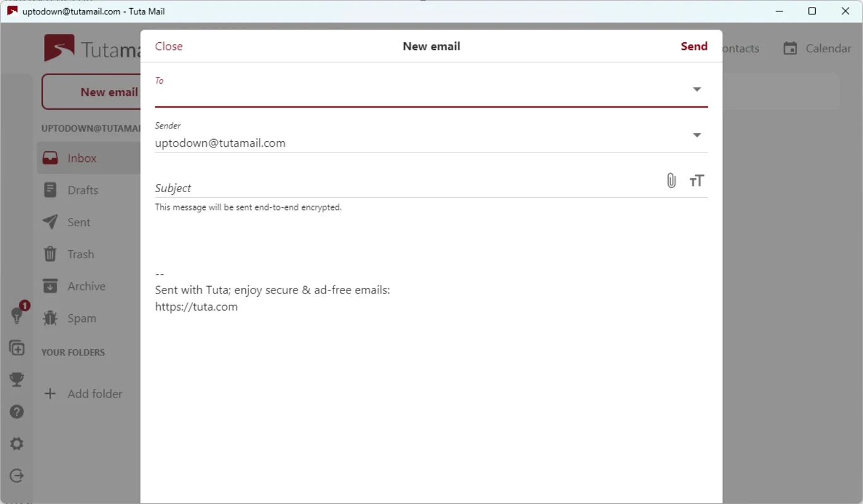Select Sent folder label
Image resolution: width=863 pixels, height=504 pixels.
click(x=79, y=222)
